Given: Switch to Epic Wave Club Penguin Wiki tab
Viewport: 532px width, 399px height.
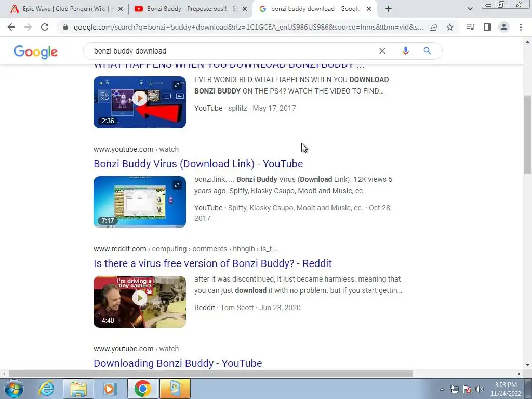Looking at the screenshot, I should click(66, 9).
